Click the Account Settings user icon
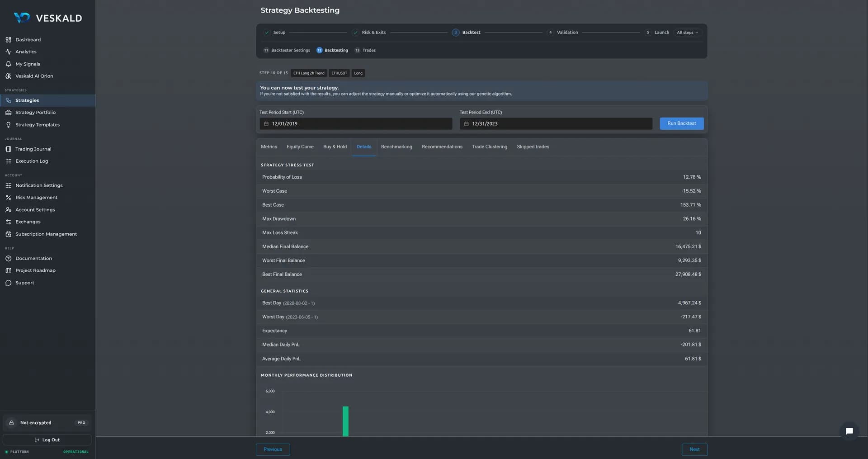The width and height of the screenshot is (868, 459). pyautogui.click(x=8, y=210)
